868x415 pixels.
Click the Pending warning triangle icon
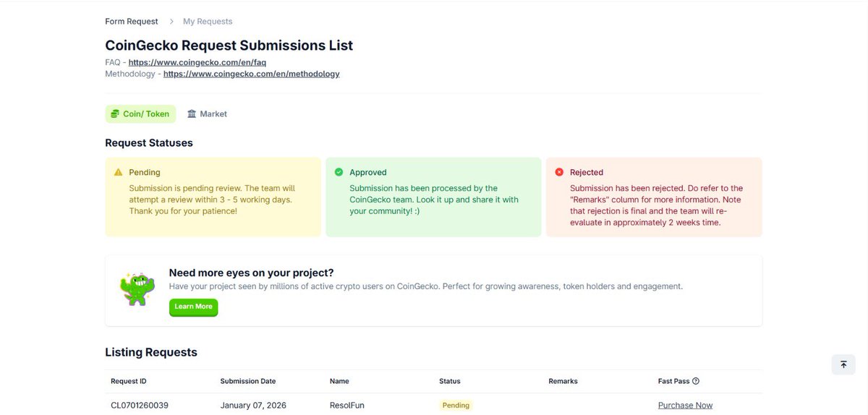pos(118,172)
